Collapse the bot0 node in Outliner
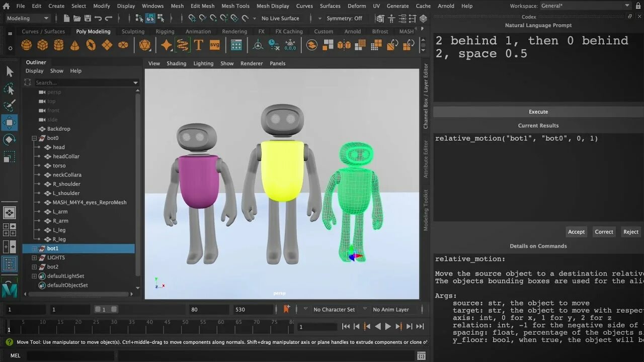The image size is (644, 362). (x=34, y=138)
